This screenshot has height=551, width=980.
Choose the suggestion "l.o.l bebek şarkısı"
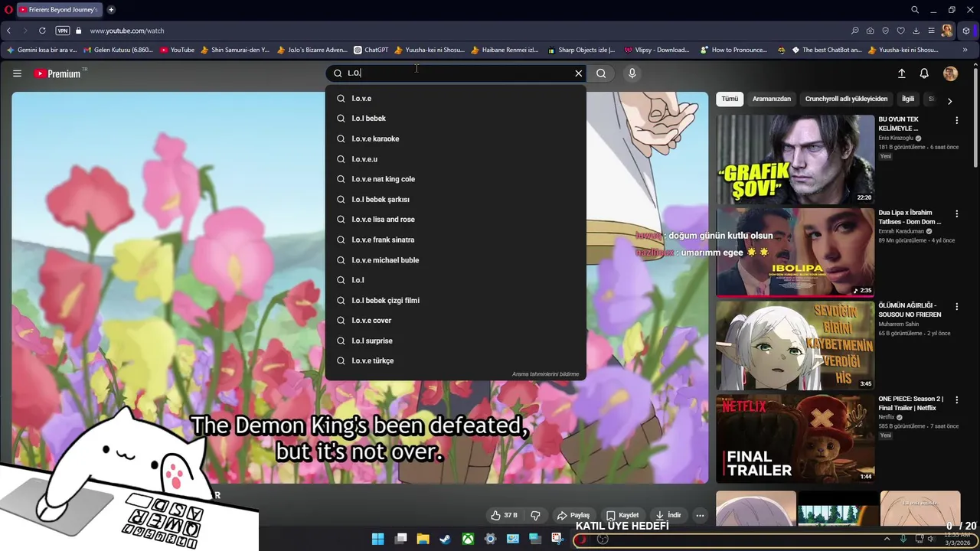pyautogui.click(x=456, y=199)
